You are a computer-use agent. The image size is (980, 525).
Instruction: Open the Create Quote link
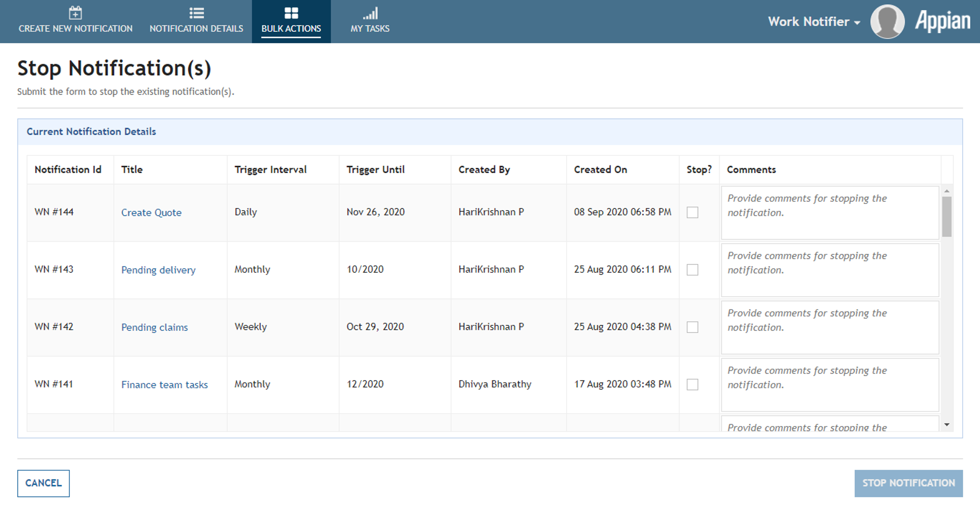(x=151, y=212)
